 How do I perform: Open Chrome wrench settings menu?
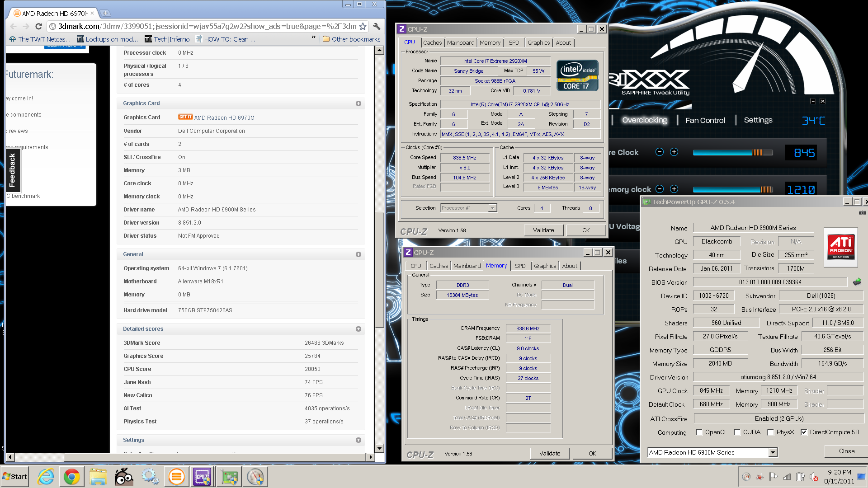(377, 26)
